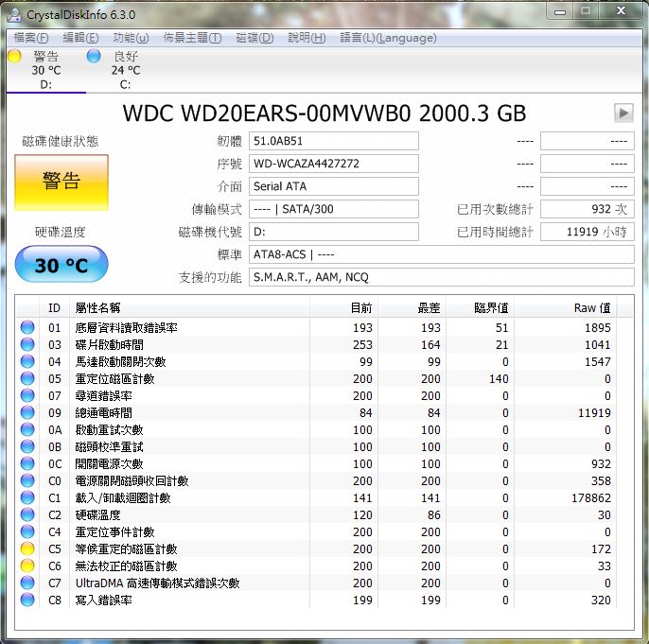Click the 臨界值 column header
Image resolution: width=649 pixels, height=644 pixels.
481,308
